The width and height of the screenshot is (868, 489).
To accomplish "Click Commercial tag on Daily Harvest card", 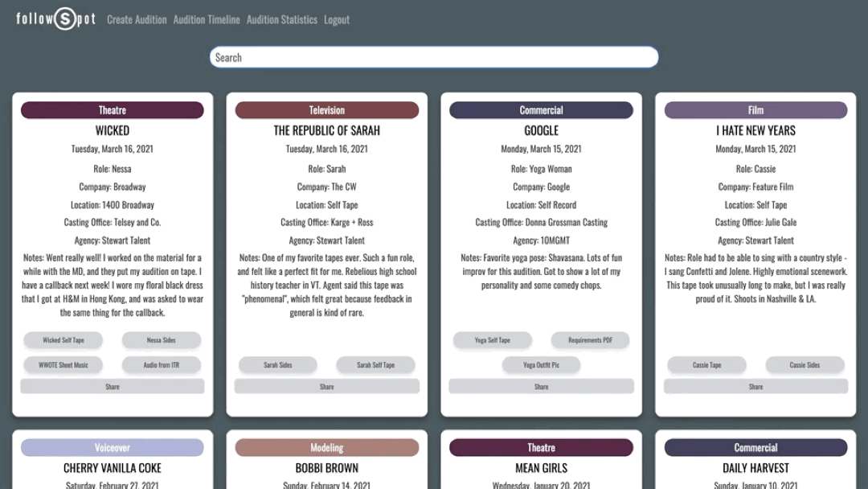I will [x=755, y=447].
